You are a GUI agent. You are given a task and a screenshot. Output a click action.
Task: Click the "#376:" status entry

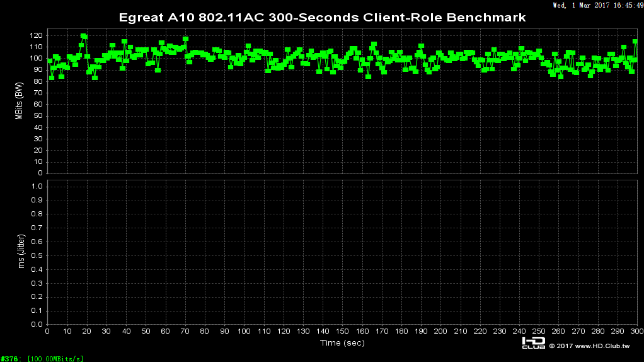pyautogui.click(x=11, y=359)
